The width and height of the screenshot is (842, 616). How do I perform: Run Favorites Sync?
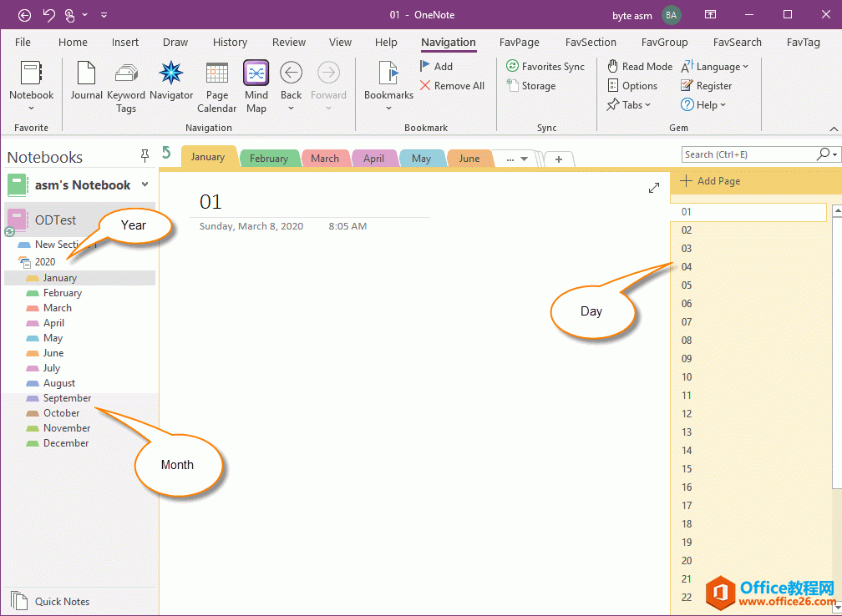tap(545, 67)
